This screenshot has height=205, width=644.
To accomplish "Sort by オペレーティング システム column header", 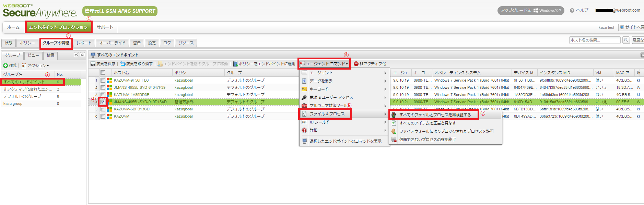I will point(472,73).
